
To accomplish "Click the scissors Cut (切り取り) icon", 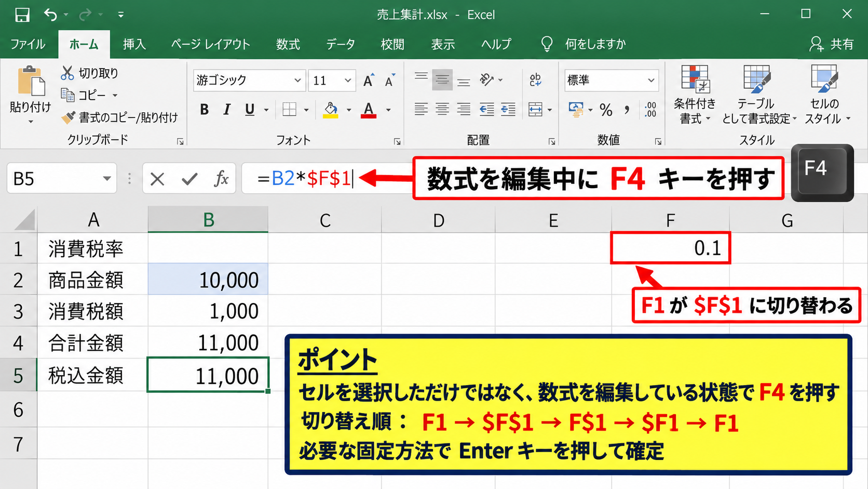I will point(67,73).
